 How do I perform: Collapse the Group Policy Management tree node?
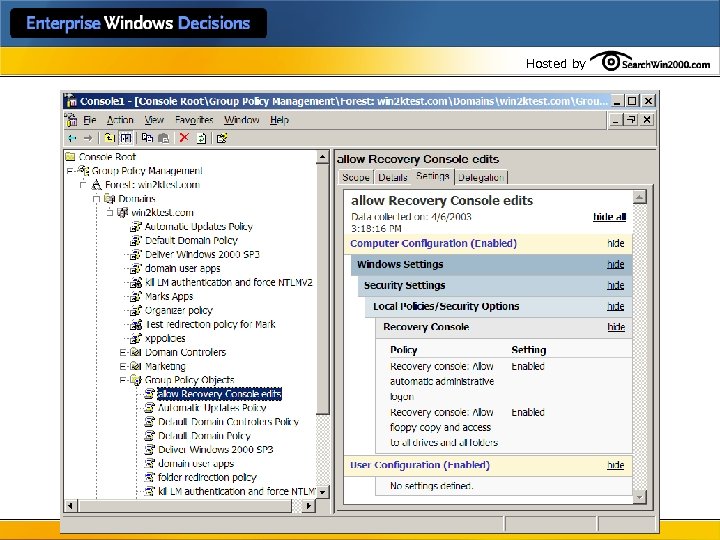[x=70, y=171]
